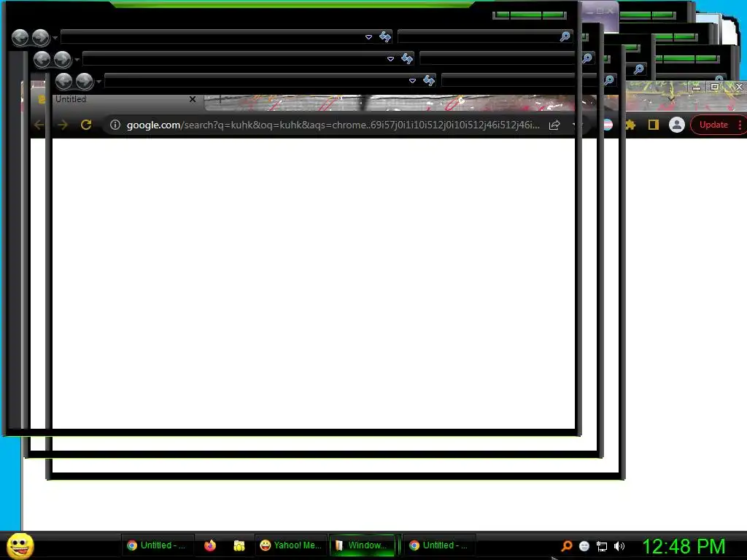Switch to first Untitled Chrome taskbar button
The width and height of the screenshot is (747, 560).
pyautogui.click(x=156, y=545)
